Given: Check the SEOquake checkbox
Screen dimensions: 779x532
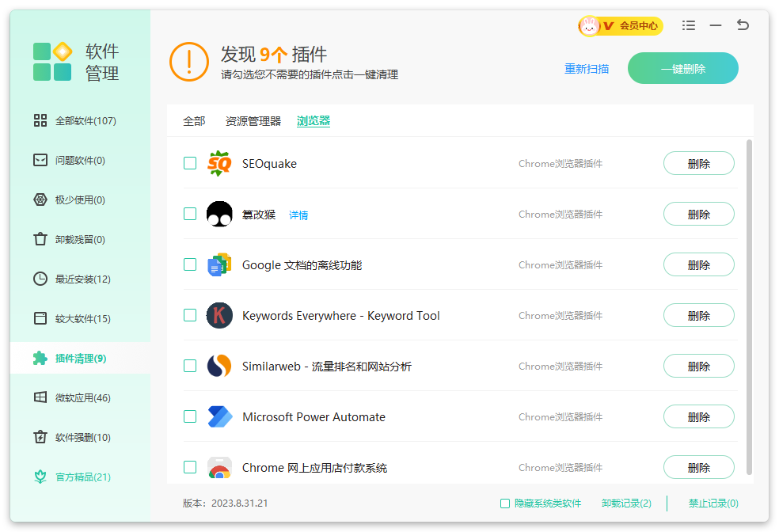Looking at the screenshot, I should [x=190, y=163].
